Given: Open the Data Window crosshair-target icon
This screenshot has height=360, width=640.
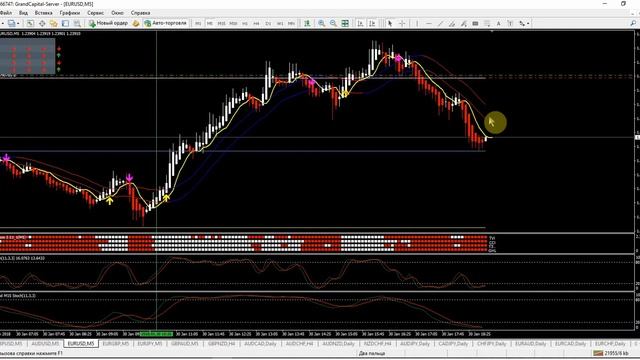Looking at the screenshot, I should tap(42, 23).
